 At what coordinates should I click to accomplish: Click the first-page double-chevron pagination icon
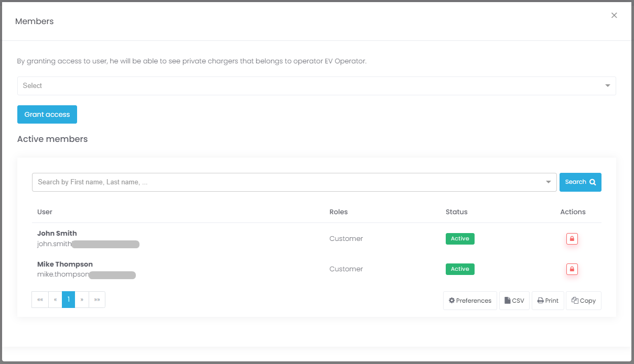pyautogui.click(x=40, y=299)
